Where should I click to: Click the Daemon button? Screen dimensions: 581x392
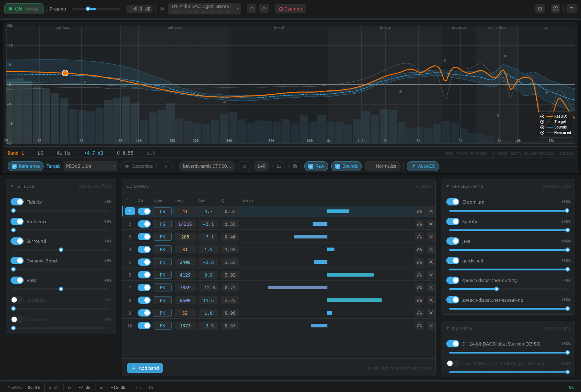coord(290,9)
